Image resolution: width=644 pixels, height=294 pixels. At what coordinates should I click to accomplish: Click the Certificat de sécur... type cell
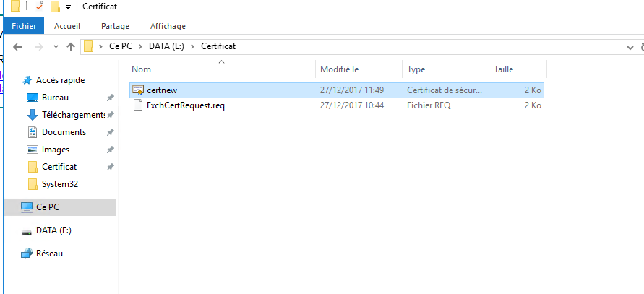pos(445,90)
